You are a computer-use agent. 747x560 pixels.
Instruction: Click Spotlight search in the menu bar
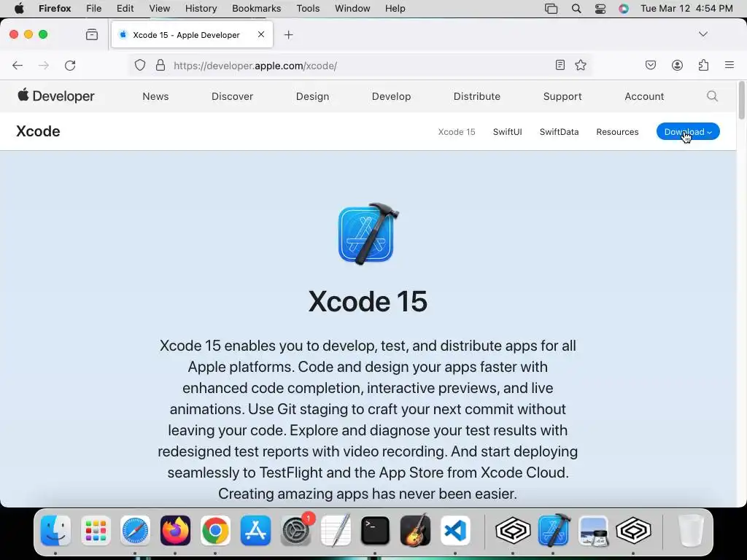(x=576, y=9)
